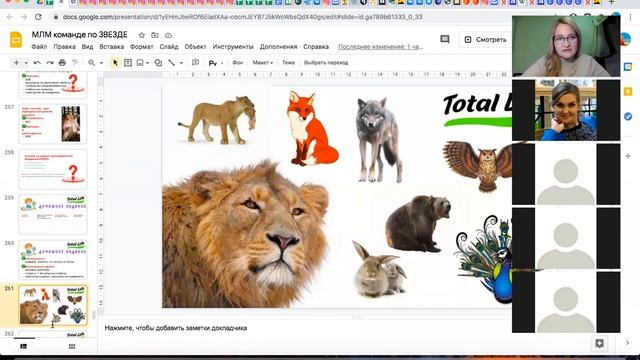Open the Инструменты menu
Image resolution: width=640 pixels, height=360 pixels.
(233, 47)
